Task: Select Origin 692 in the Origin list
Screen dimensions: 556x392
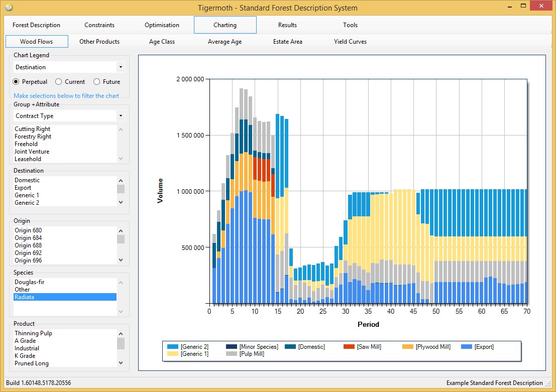Action: point(65,252)
